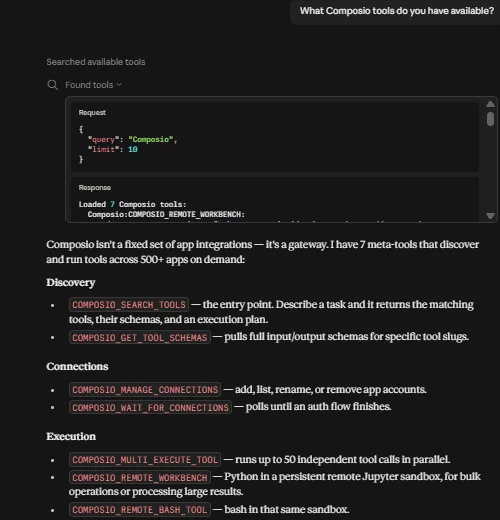Click the COMPOSIO_REMOTE_WORKBENCH code tag in list
500x520 pixels.
(x=140, y=477)
